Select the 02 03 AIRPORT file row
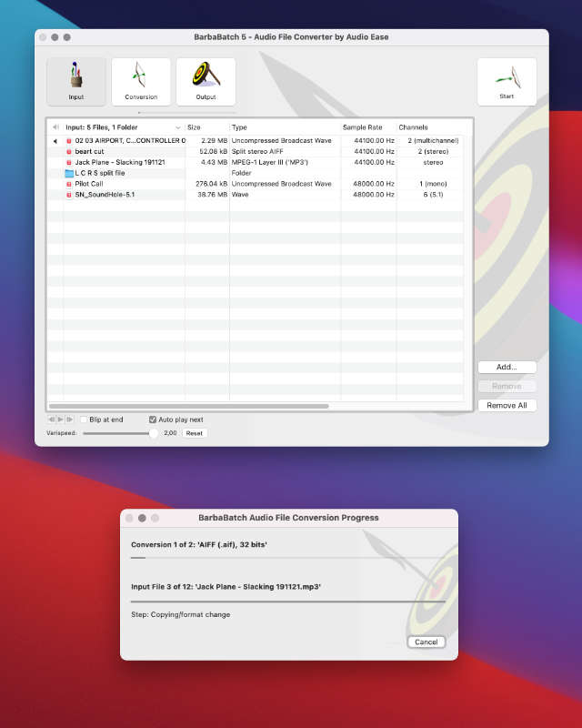Viewport: 582px width, 728px height. click(x=256, y=141)
